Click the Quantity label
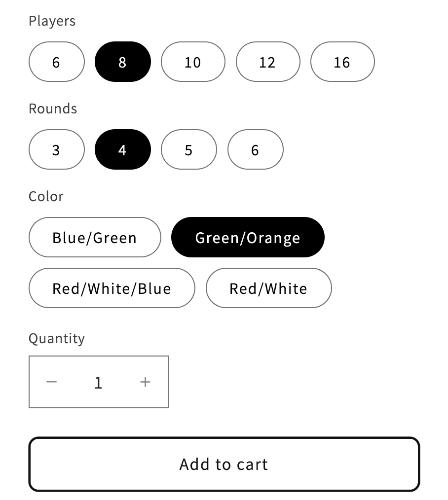The width and height of the screenshot is (448, 500). tap(57, 338)
